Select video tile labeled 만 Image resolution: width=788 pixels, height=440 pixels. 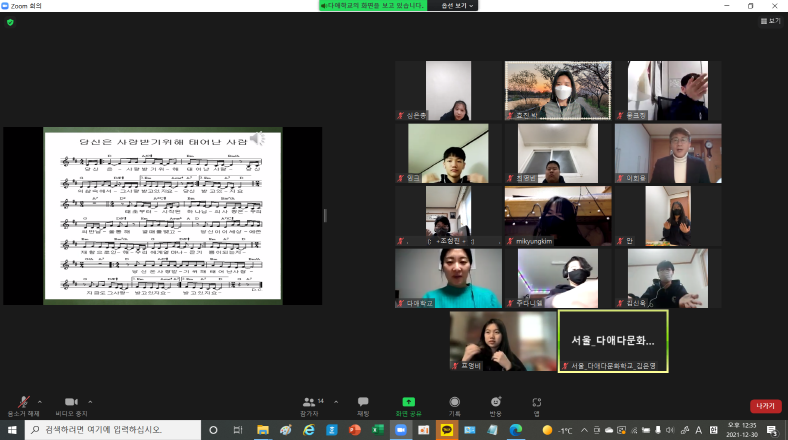click(x=668, y=216)
